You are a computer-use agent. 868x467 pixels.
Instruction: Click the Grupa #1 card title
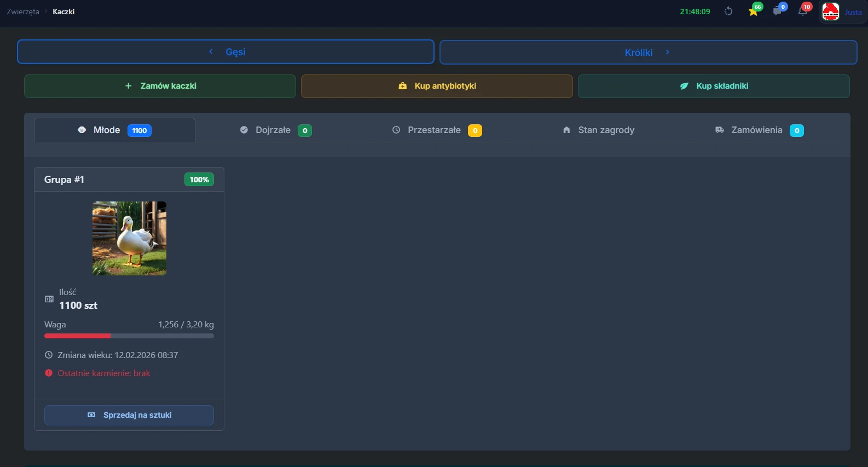coord(64,180)
